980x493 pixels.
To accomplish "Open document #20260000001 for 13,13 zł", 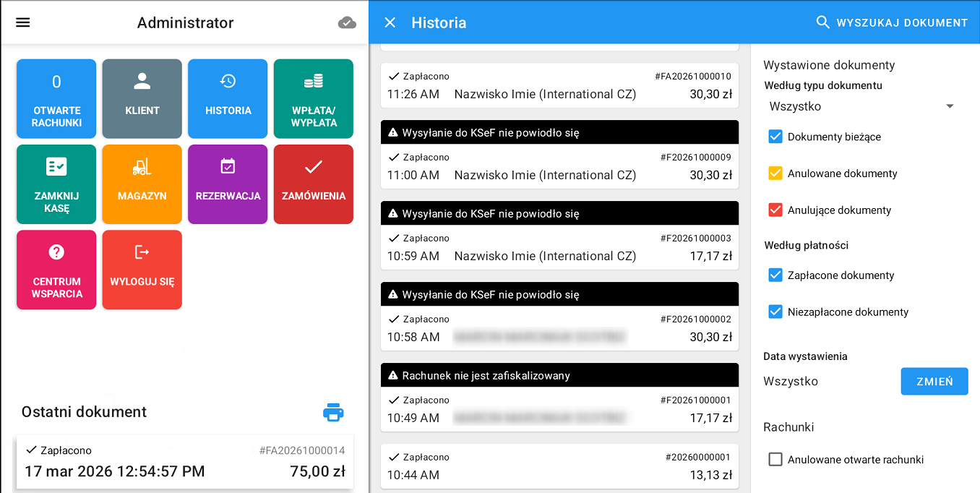I will pyautogui.click(x=559, y=466).
